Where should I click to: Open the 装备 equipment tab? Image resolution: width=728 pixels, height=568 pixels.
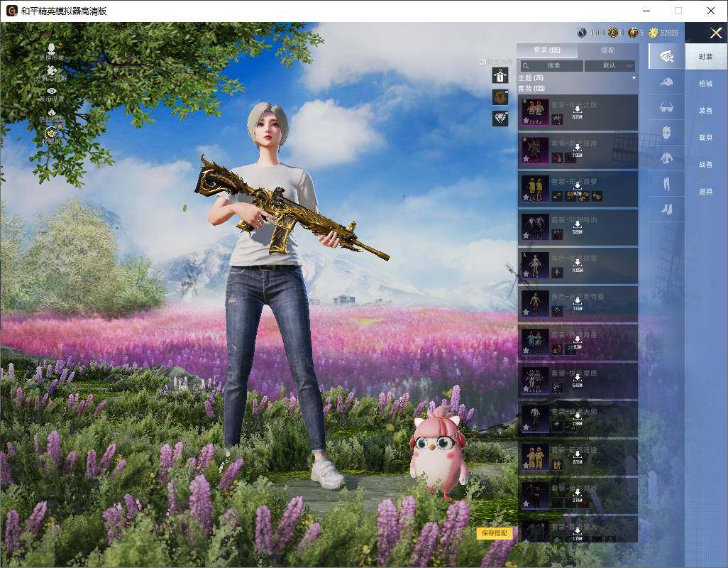coord(706,111)
